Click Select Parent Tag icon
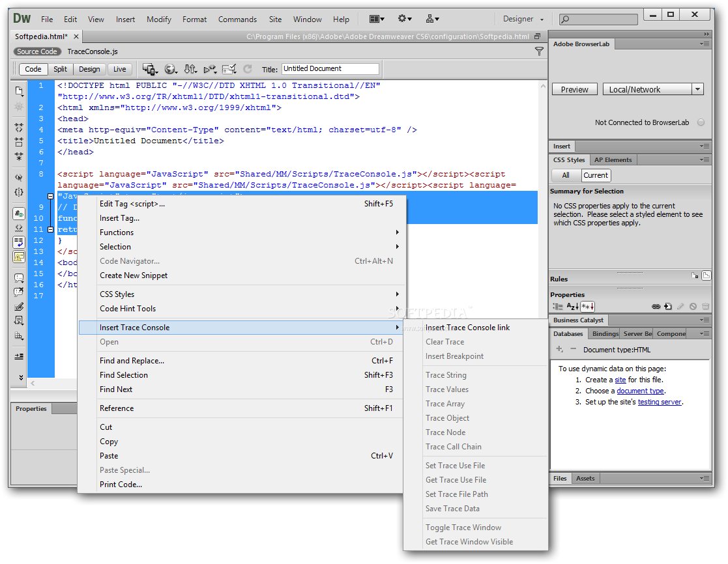 (18, 177)
